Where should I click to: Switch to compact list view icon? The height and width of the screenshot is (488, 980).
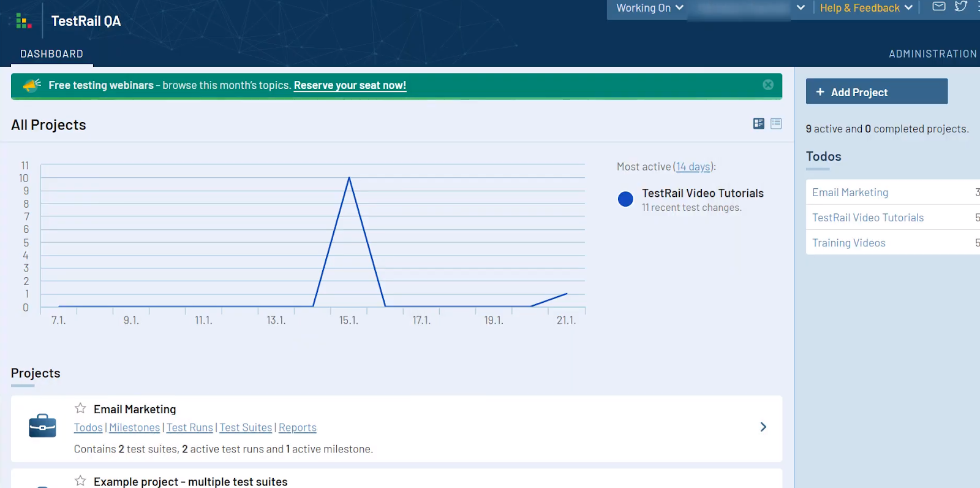pos(776,124)
